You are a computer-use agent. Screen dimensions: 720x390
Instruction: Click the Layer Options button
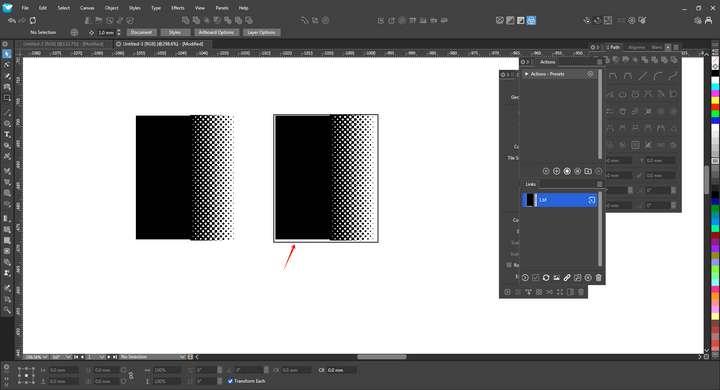point(261,33)
